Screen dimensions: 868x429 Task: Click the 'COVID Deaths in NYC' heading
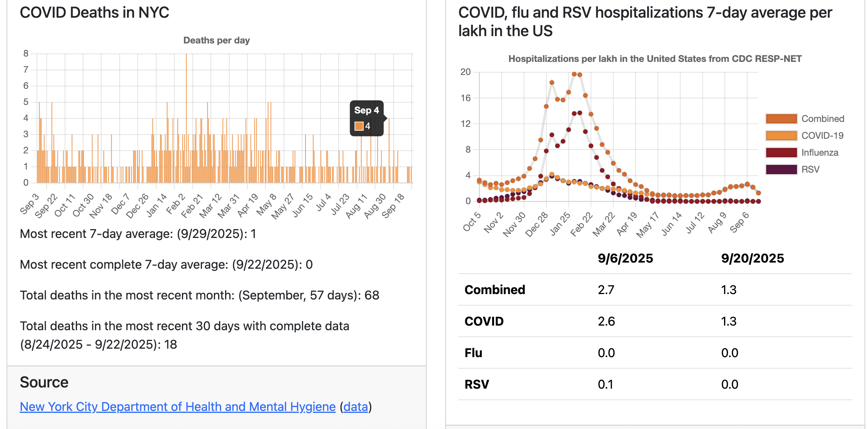94,13
